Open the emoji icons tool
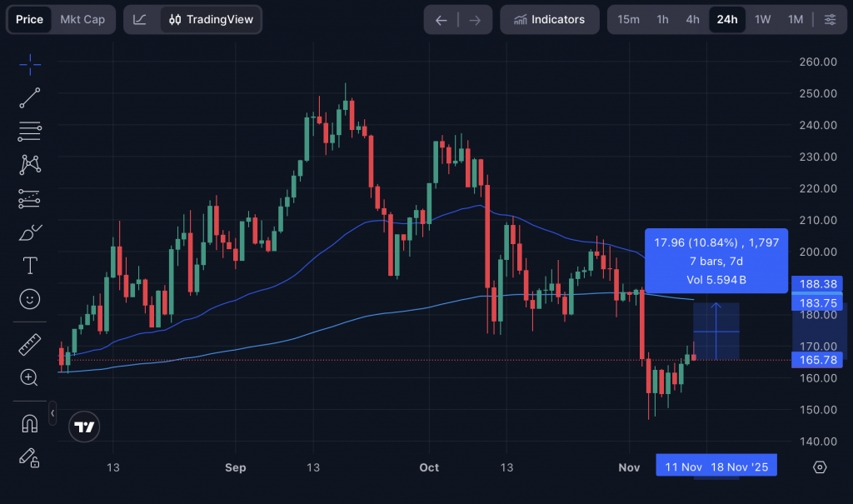 tap(30, 298)
